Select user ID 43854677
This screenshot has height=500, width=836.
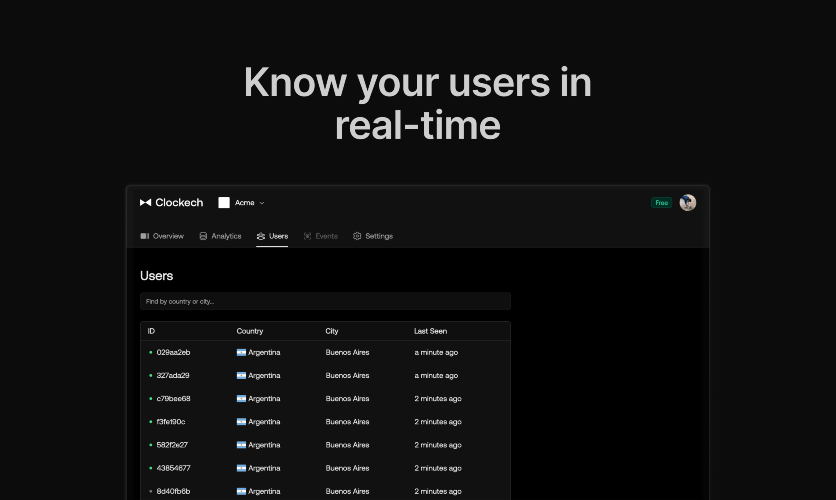[x=173, y=468]
